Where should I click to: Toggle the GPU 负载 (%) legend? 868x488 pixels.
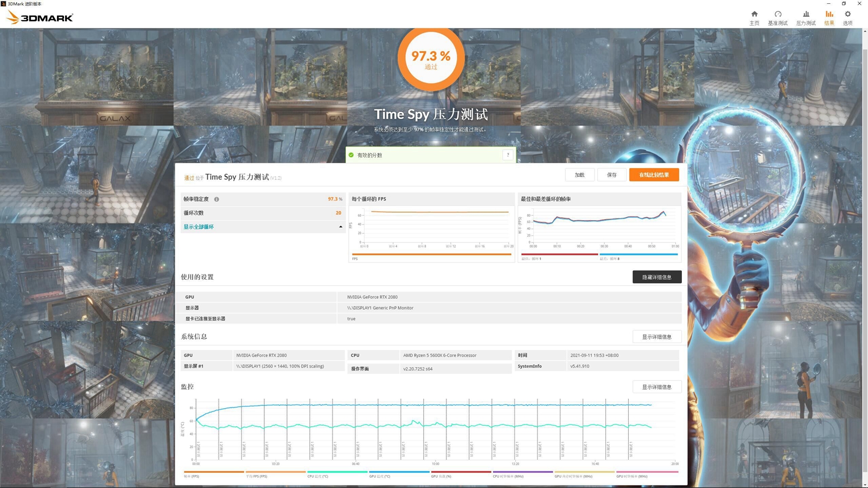pyautogui.click(x=441, y=476)
